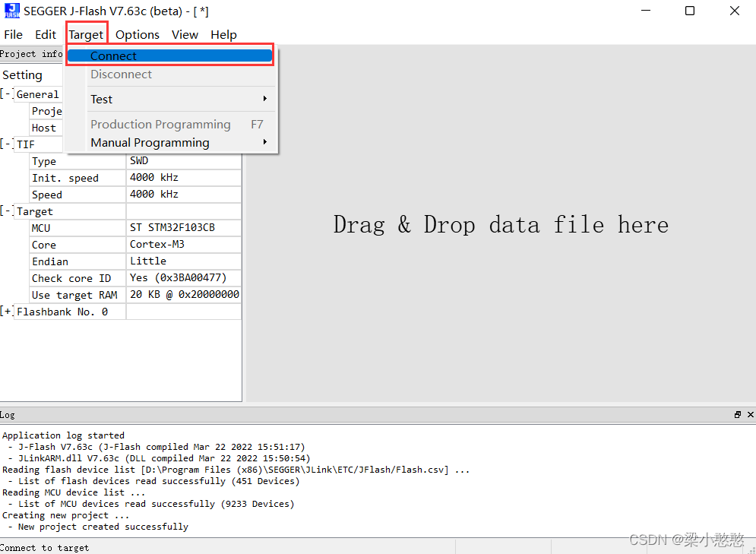Image resolution: width=756 pixels, height=554 pixels.
Task: Click the Check core ID value
Action: pos(184,277)
